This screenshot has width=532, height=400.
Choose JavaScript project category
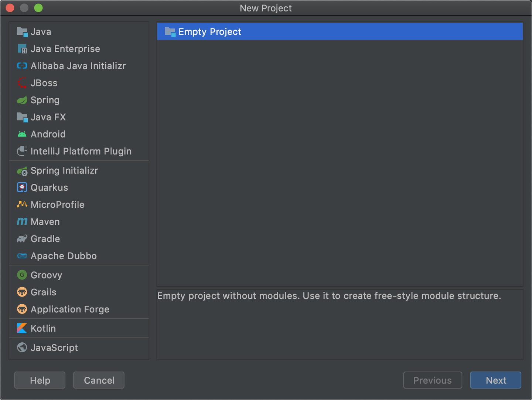tap(54, 348)
